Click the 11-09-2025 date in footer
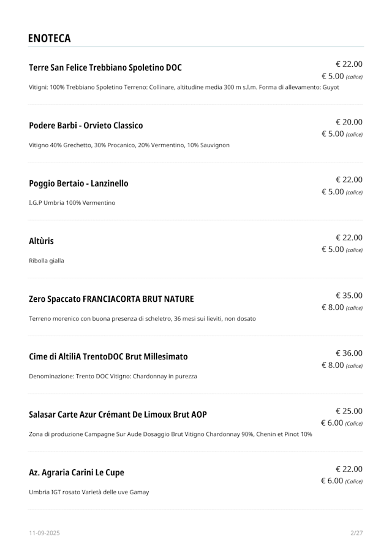 [x=44, y=533]
